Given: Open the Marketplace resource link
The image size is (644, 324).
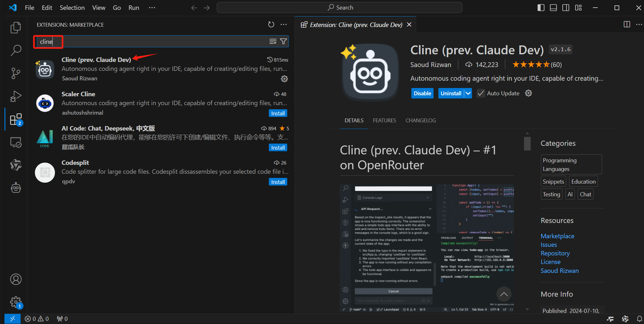Looking at the screenshot, I should [x=557, y=236].
